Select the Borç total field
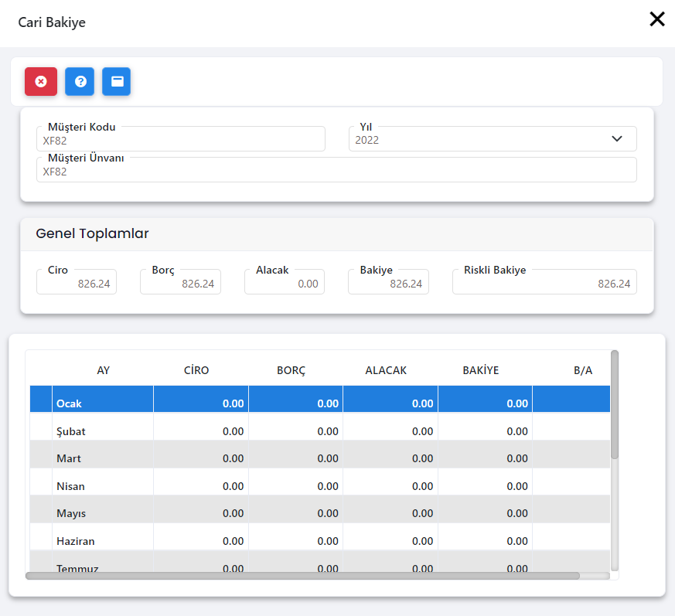 (x=180, y=282)
